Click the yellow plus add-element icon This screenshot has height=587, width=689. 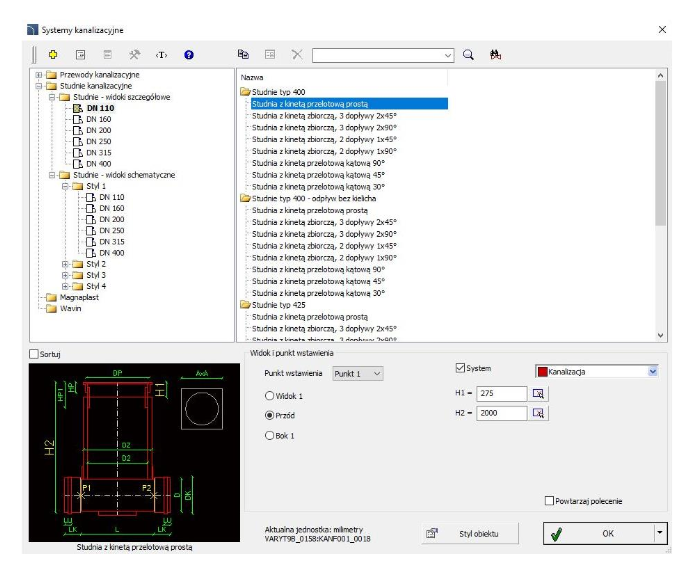coord(53,56)
